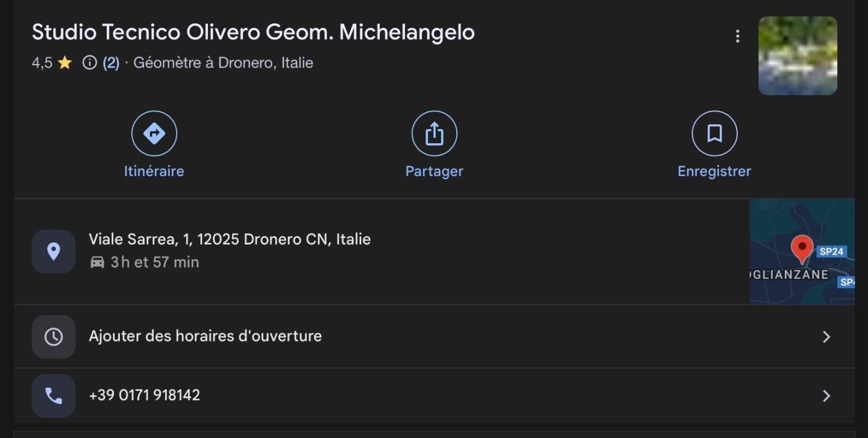
Task: Open the three-dot more options menu
Action: tap(737, 37)
